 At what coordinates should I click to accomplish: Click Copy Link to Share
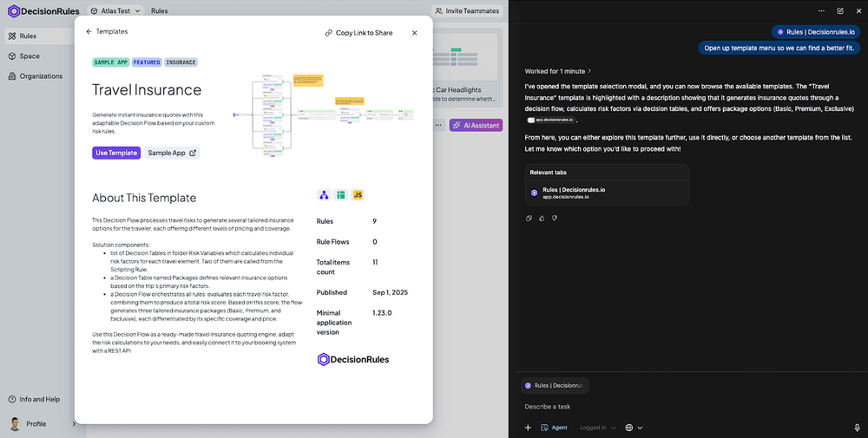[358, 33]
